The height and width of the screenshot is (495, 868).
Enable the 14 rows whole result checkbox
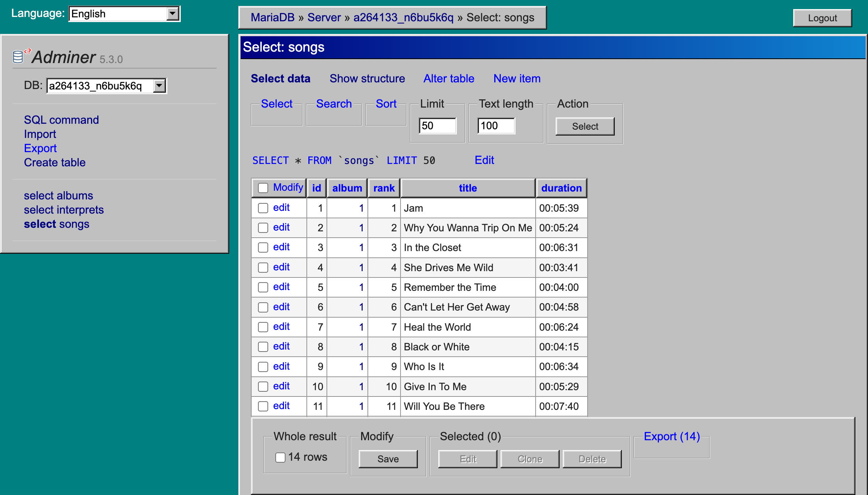280,457
